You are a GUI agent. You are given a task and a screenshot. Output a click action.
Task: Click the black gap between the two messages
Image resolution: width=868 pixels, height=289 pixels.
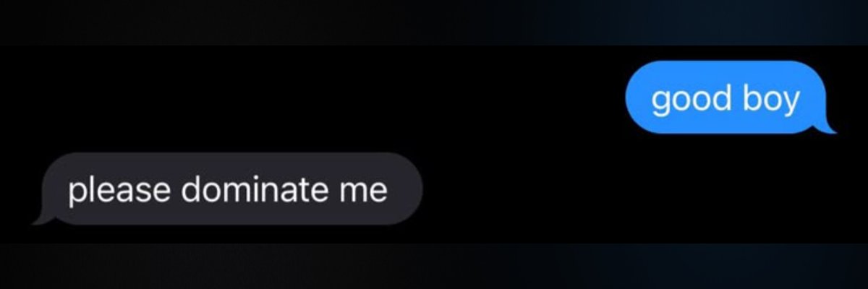point(434,143)
